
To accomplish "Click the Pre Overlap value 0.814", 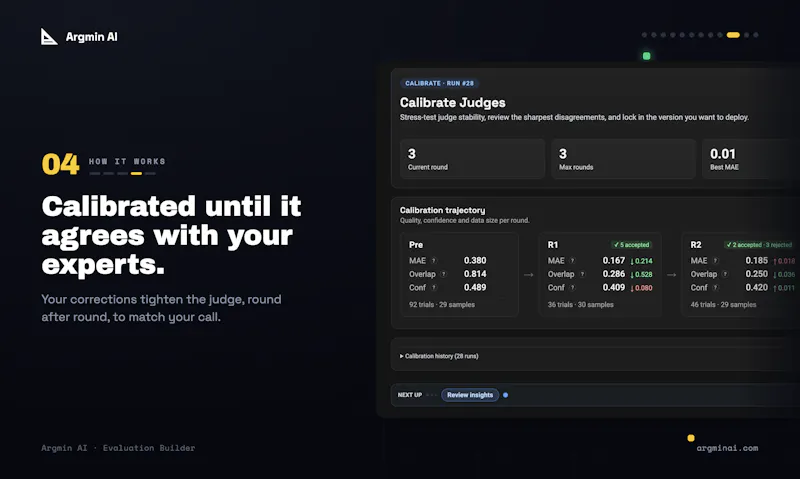I will point(475,274).
